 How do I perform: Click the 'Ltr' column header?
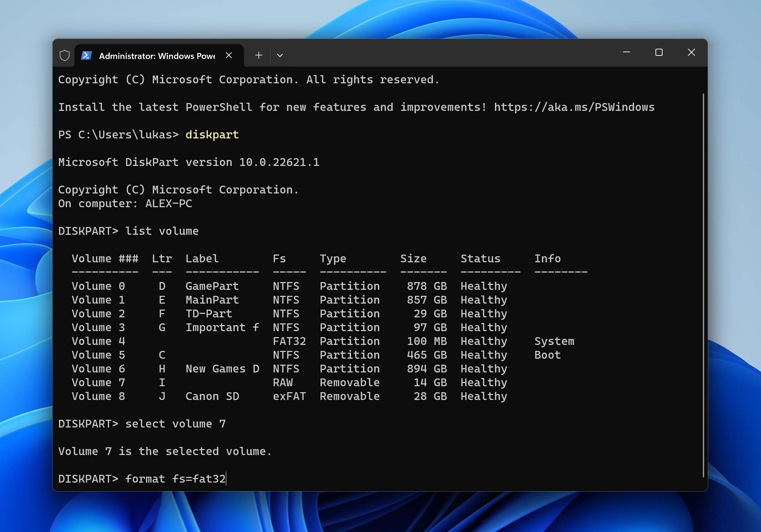[x=162, y=258]
